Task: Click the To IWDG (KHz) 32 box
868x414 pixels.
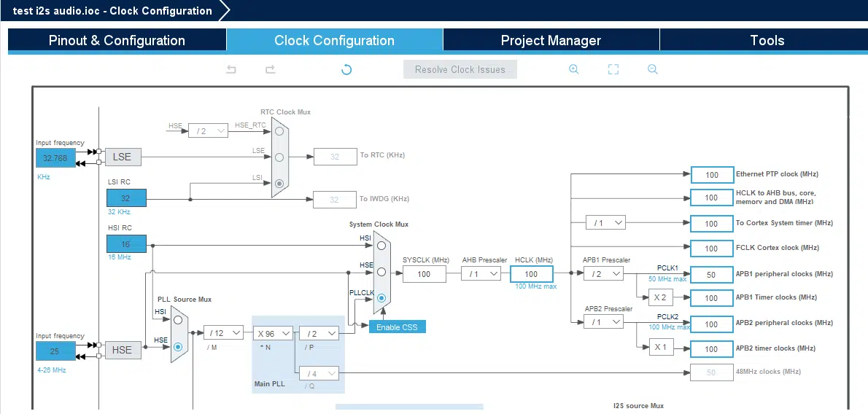Action: point(335,200)
